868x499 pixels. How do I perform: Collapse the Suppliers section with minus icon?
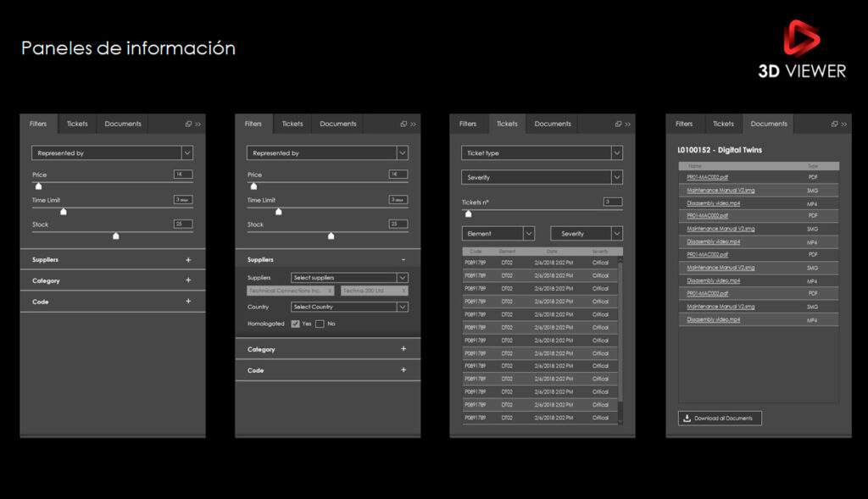click(403, 259)
